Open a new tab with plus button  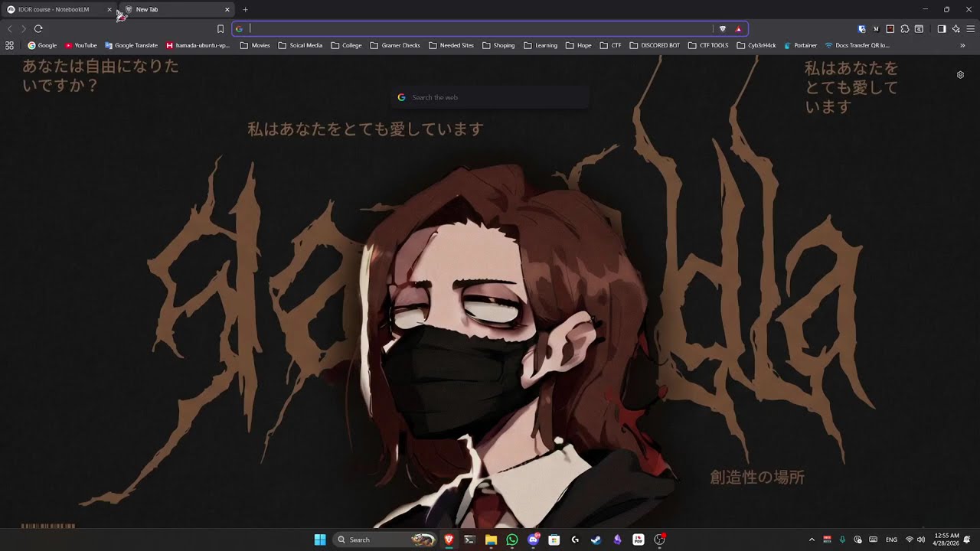245,9
